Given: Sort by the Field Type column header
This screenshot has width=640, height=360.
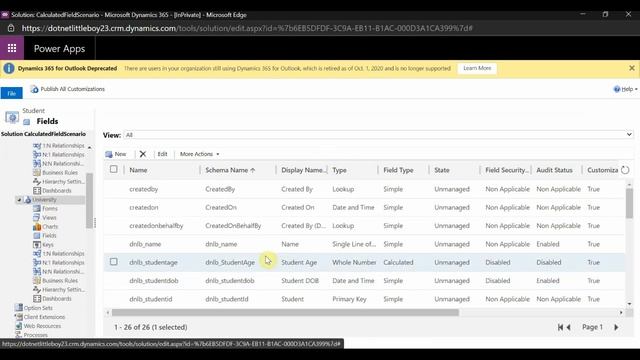Looking at the screenshot, I should 398,170.
